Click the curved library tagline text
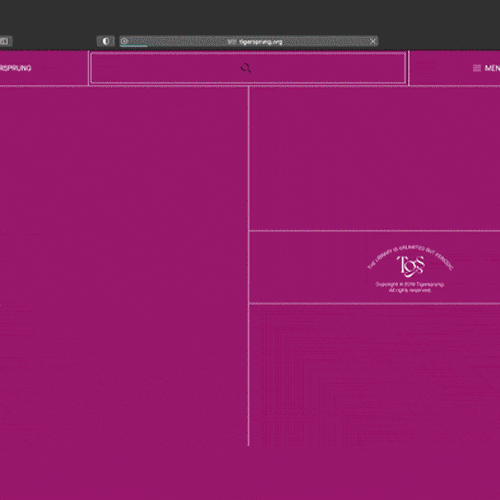 [x=410, y=257]
